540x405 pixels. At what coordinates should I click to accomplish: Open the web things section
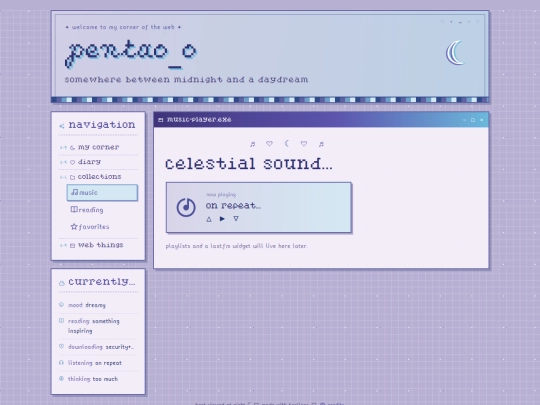101,245
